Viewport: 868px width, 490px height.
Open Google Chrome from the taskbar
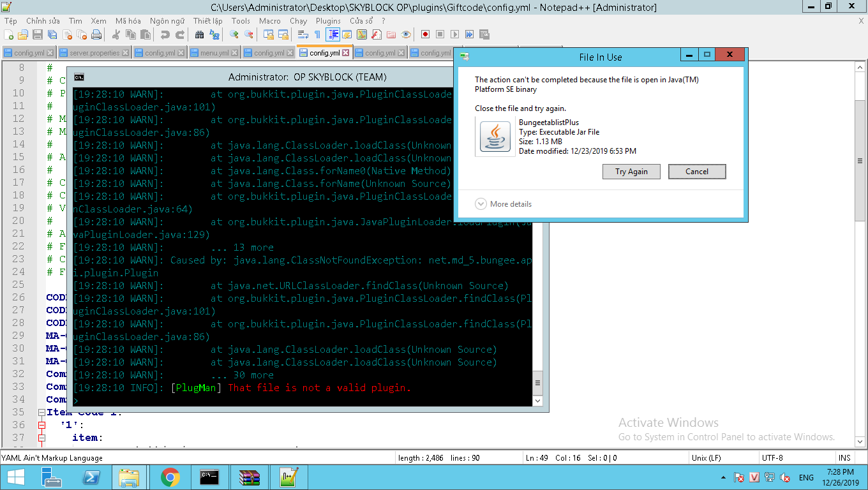click(170, 477)
